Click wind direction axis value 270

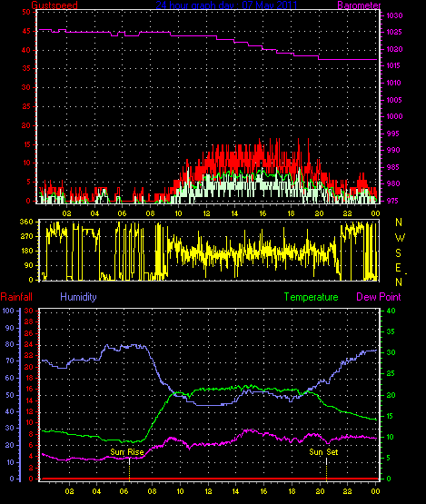pos(26,237)
